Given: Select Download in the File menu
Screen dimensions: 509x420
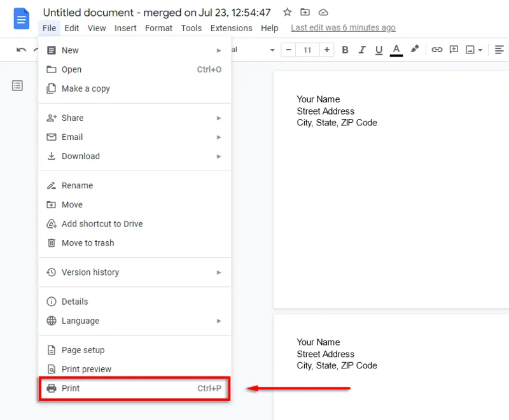Looking at the screenshot, I should (x=134, y=156).
